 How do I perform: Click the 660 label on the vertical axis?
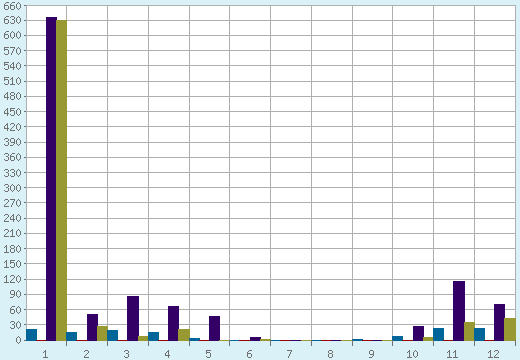pyautogui.click(x=12, y=5)
